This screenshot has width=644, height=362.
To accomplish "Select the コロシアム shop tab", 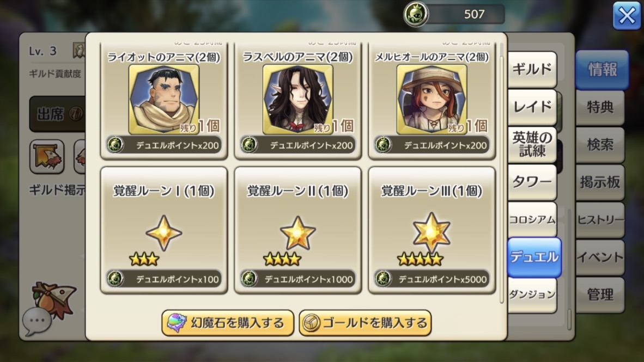I will [532, 219].
